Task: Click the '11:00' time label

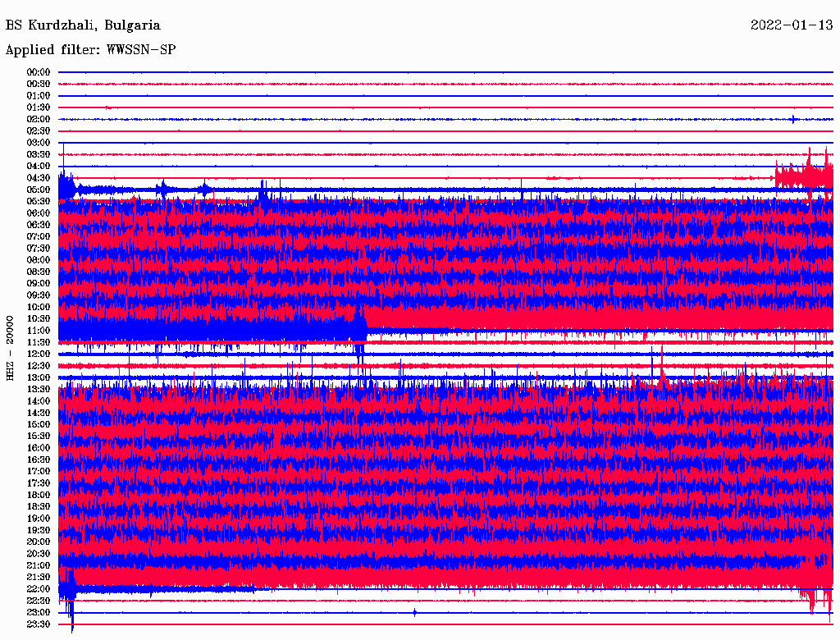Action: (38, 331)
